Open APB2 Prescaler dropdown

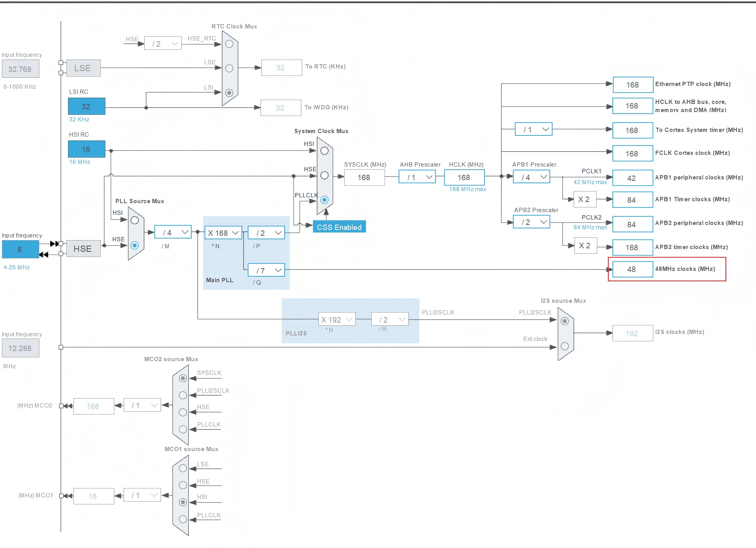(x=531, y=222)
